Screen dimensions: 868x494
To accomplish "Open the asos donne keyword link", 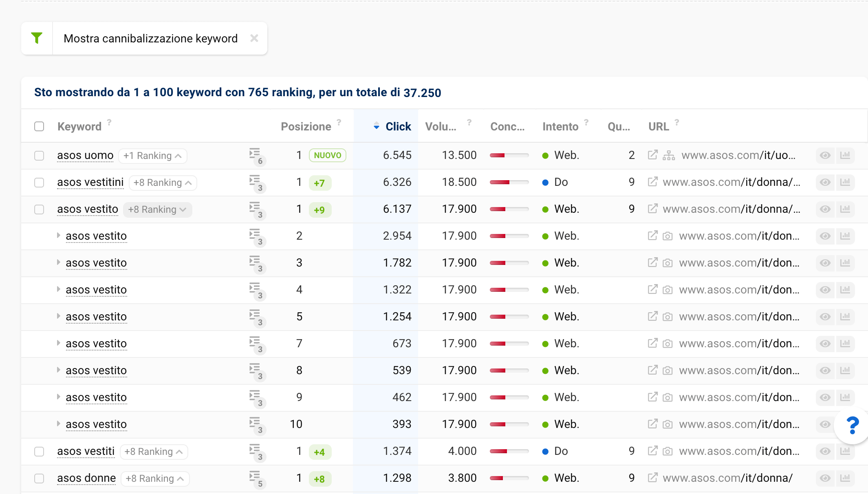I will coord(86,478).
